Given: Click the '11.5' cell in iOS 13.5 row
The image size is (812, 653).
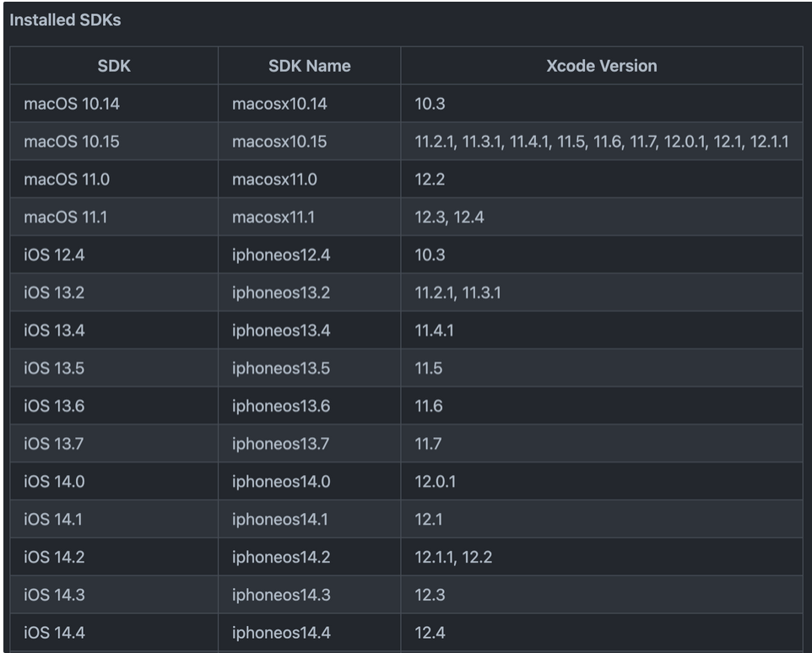Looking at the screenshot, I should [601, 368].
